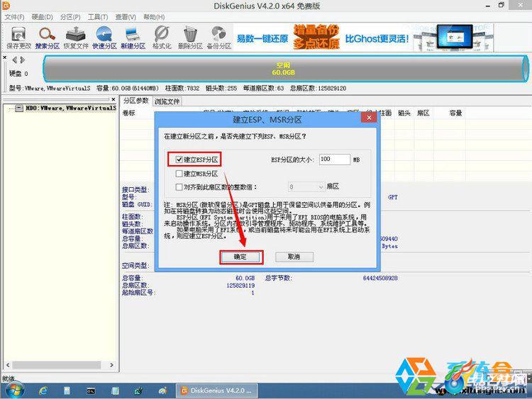Click the Quick Partition (快速分区) toolbar icon
The image size is (532, 399).
pos(104,38)
